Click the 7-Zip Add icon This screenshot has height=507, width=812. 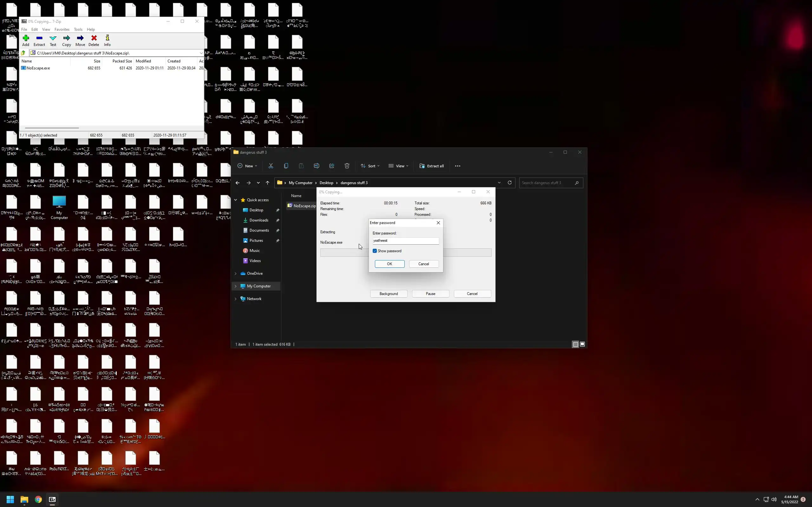pos(25,40)
